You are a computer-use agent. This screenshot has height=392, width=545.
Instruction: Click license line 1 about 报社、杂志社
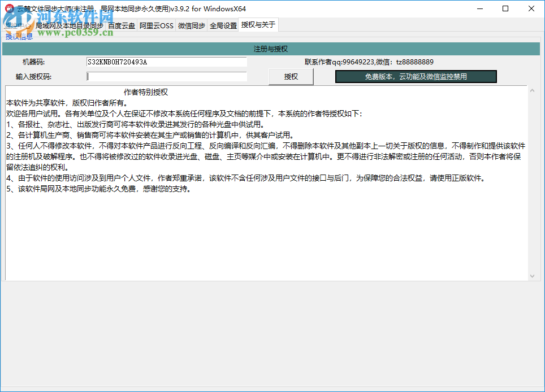click(136, 125)
